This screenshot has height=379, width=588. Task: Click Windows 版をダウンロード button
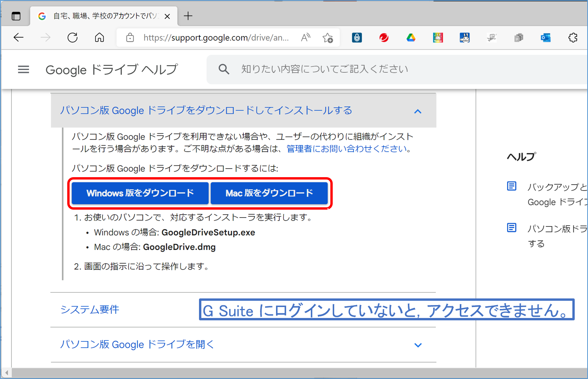[x=140, y=193]
